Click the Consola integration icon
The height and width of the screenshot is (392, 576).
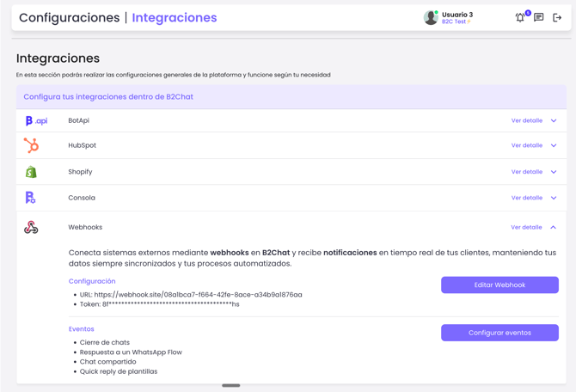[30, 198]
